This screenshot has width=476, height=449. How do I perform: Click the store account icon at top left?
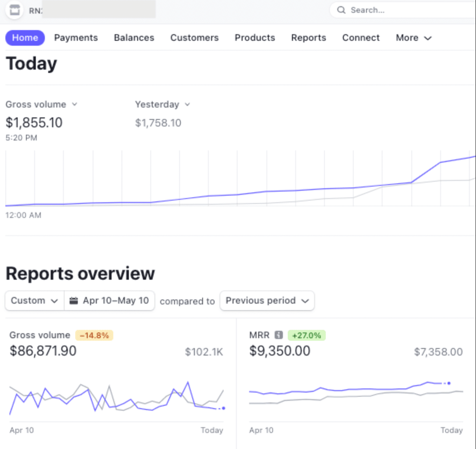coord(14,10)
